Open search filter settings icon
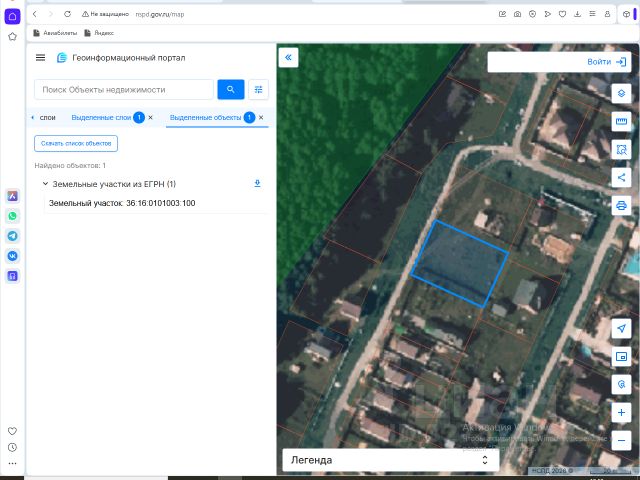The height and width of the screenshot is (480, 640). pyautogui.click(x=258, y=89)
